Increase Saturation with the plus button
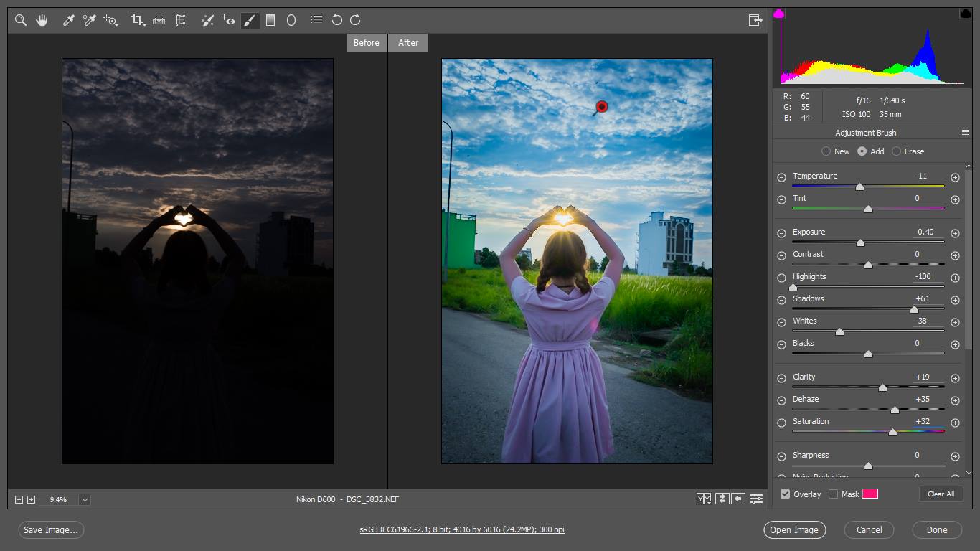 955,423
